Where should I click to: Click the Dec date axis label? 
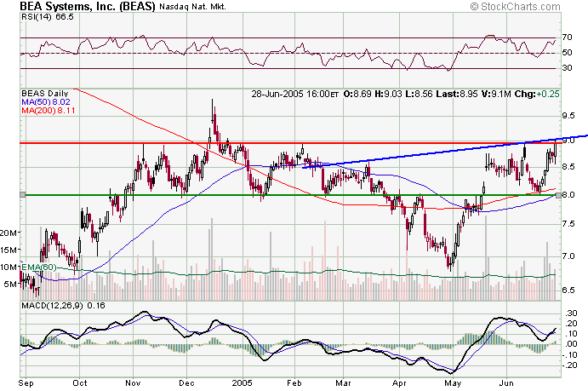coord(186,383)
